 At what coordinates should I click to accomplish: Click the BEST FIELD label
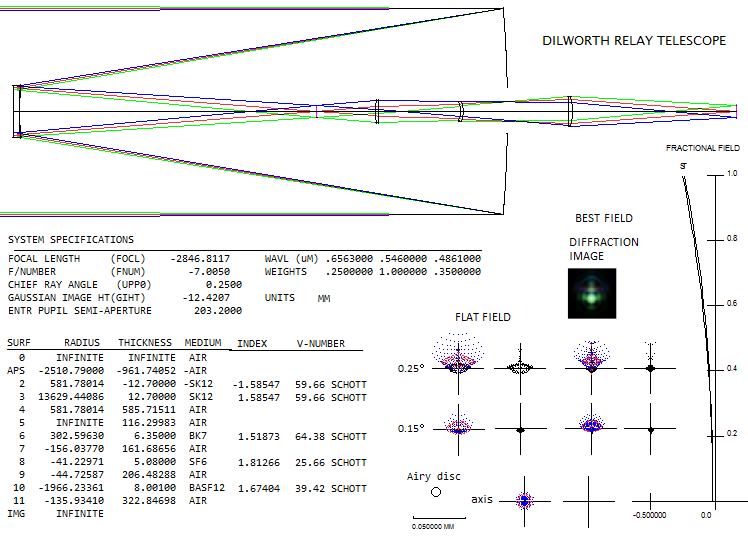pyautogui.click(x=604, y=218)
